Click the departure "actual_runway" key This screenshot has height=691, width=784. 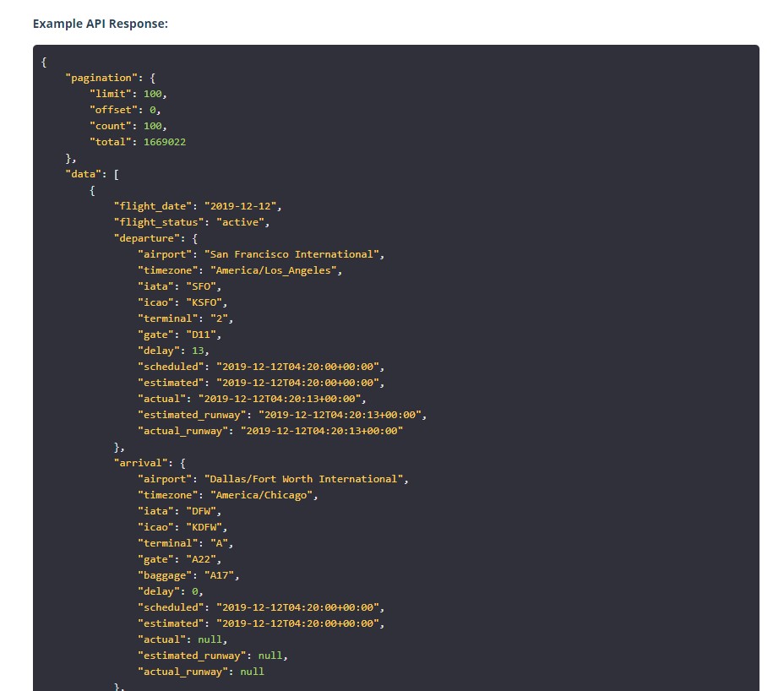tap(183, 431)
